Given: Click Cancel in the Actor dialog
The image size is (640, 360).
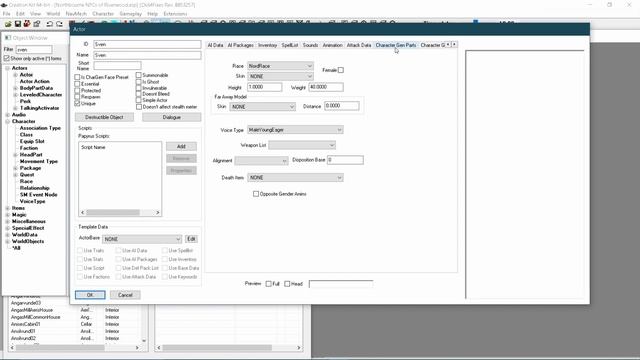Looking at the screenshot, I should pos(125,295).
